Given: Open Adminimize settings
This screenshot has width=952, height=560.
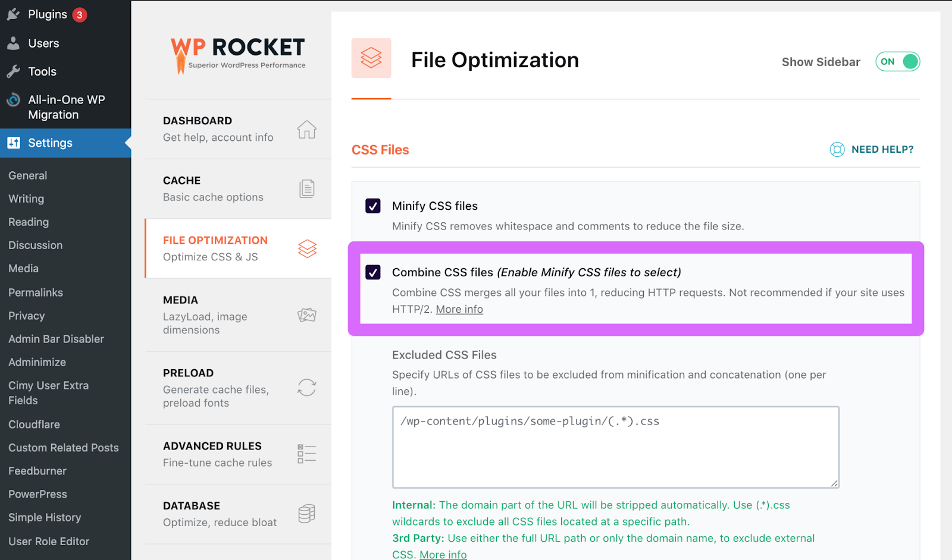Looking at the screenshot, I should point(37,362).
